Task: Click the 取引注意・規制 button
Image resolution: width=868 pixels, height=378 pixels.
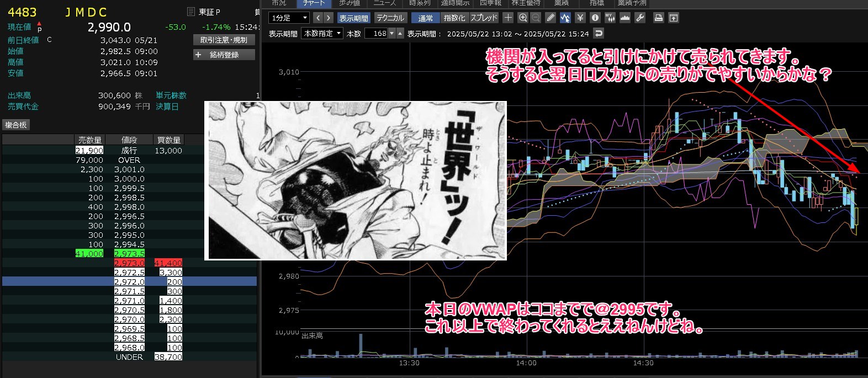Action: 224,40
